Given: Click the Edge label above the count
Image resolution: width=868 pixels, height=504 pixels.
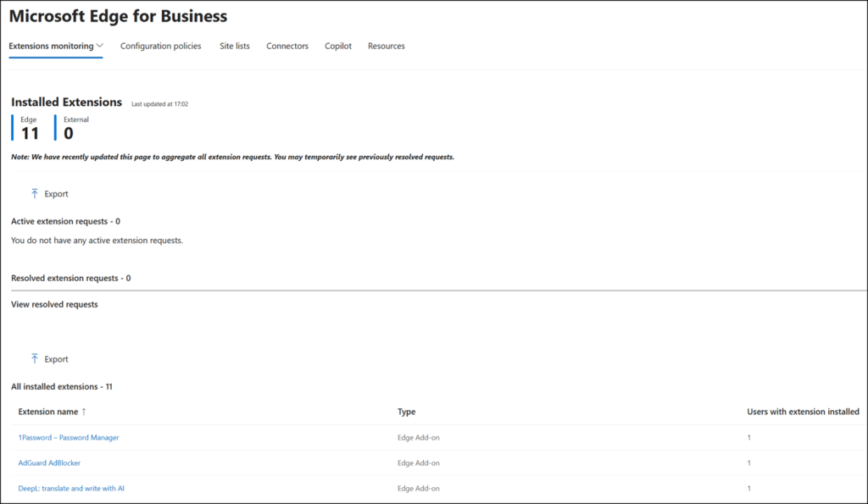Looking at the screenshot, I should [29, 119].
